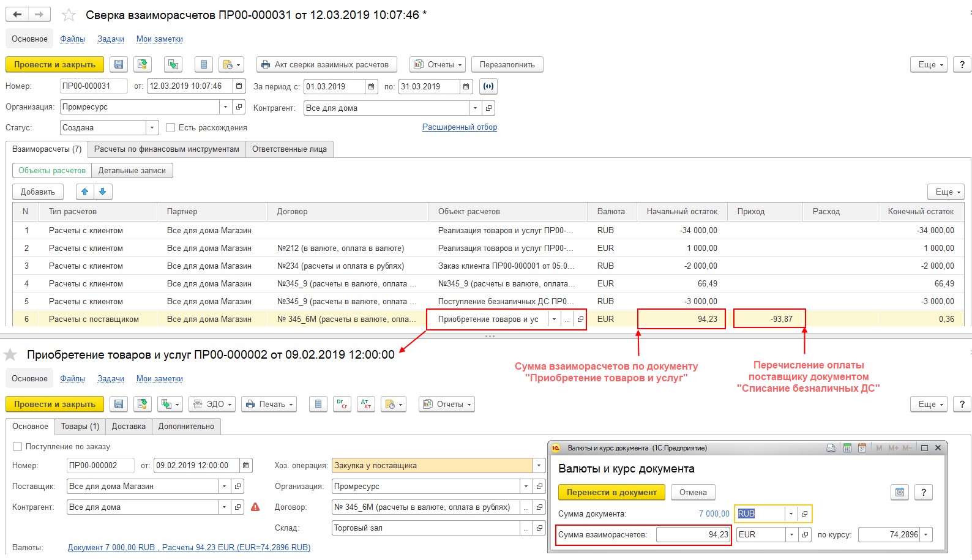Image resolution: width=972 pixels, height=560 pixels.
Task: Expand the RUB currency dropdown in dialog
Action: tap(791, 513)
